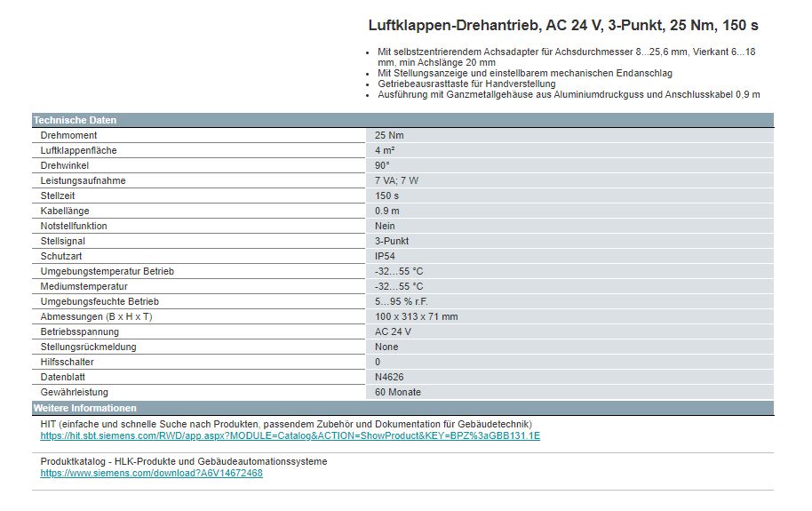Click the Gewährleistung 60 Monate value
The image size is (812, 511).
coord(398,392)
